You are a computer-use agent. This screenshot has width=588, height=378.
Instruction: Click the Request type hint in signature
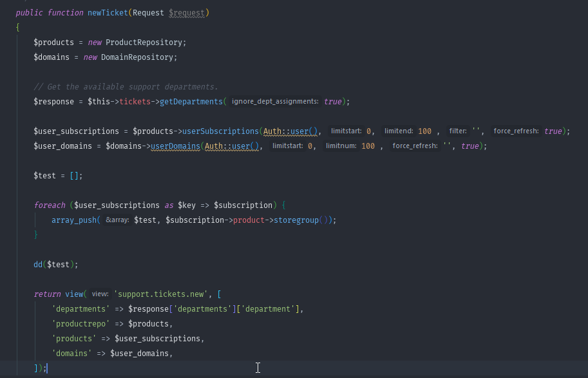(x=149, y=12)
